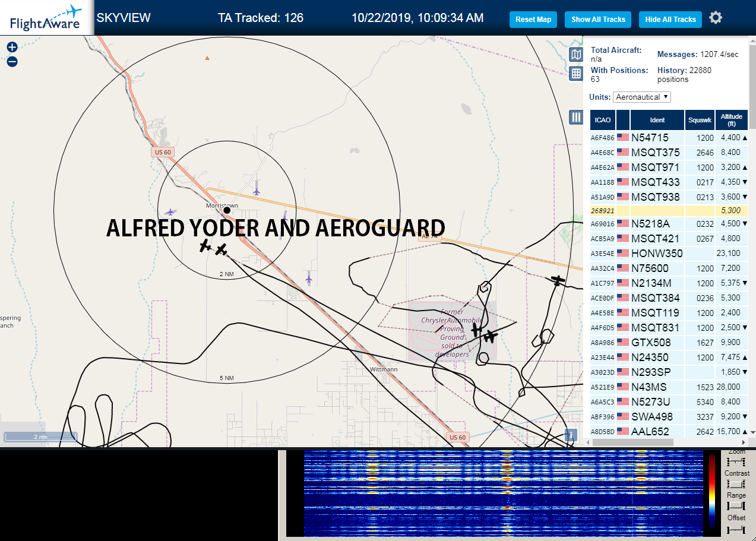The height and width of the screenshot is (541, 756).
Task: Zoom out the map with minus icon
Action: tap(12, 61)
